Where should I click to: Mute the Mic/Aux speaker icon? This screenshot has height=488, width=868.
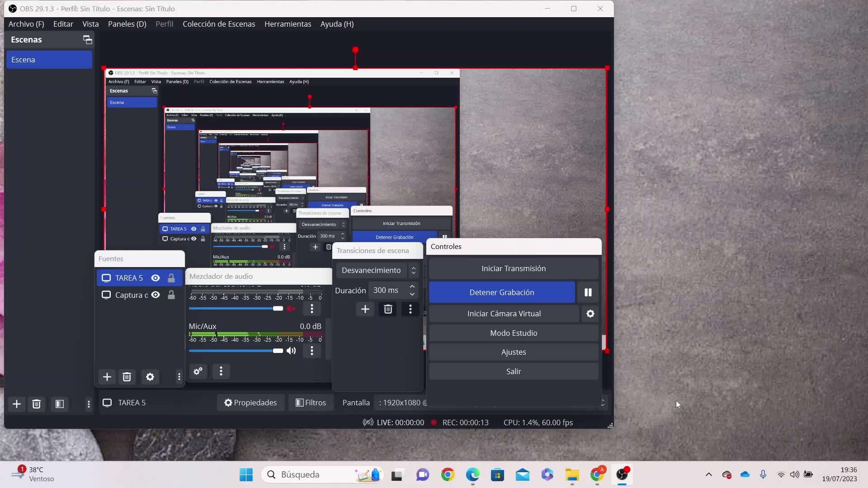pyautogui.click(x=291, y=351)
